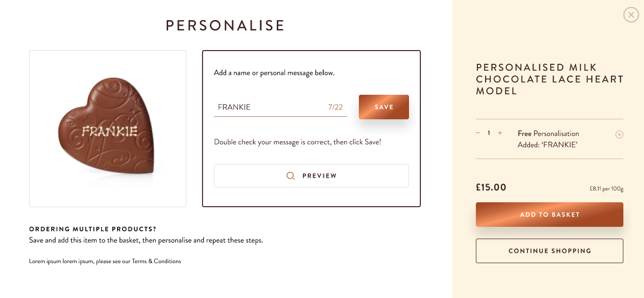Focus the name message input field

click(x=268, y=107)
